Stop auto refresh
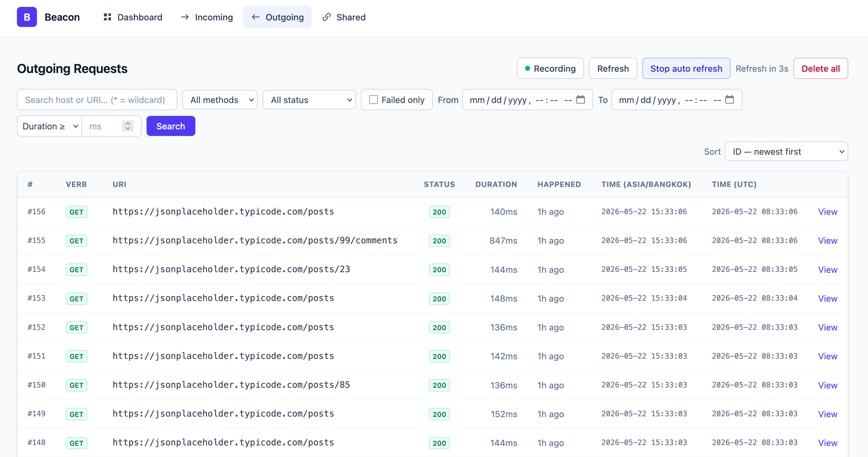The height and width of the screenshot is (457, 868). pos(686,68)
